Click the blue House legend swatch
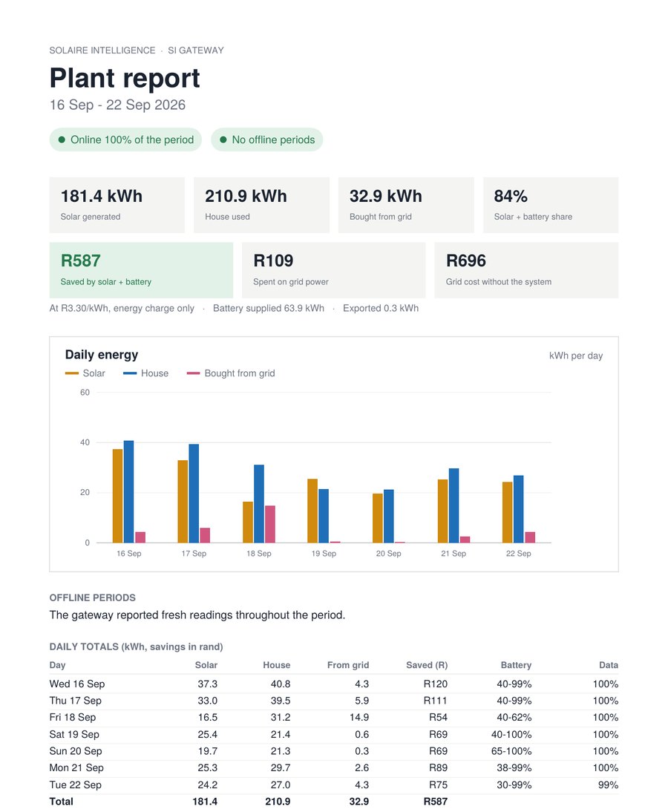 [x=129, y=373]
